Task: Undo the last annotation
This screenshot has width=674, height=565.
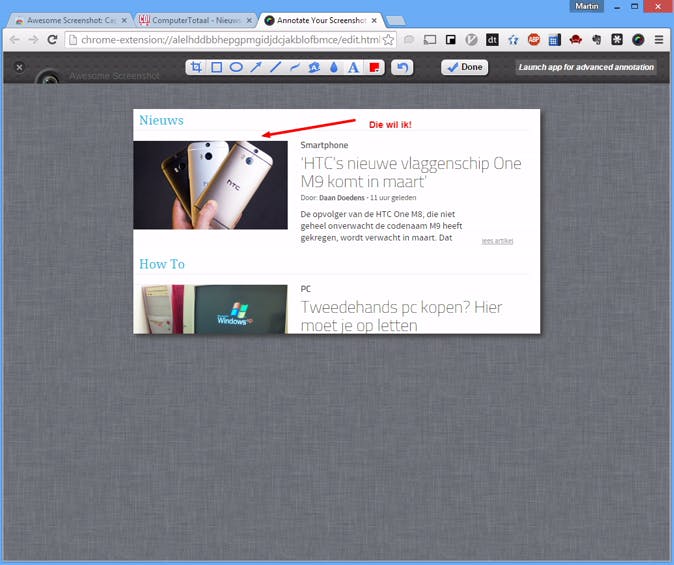Action: click(x=402, y=68)
